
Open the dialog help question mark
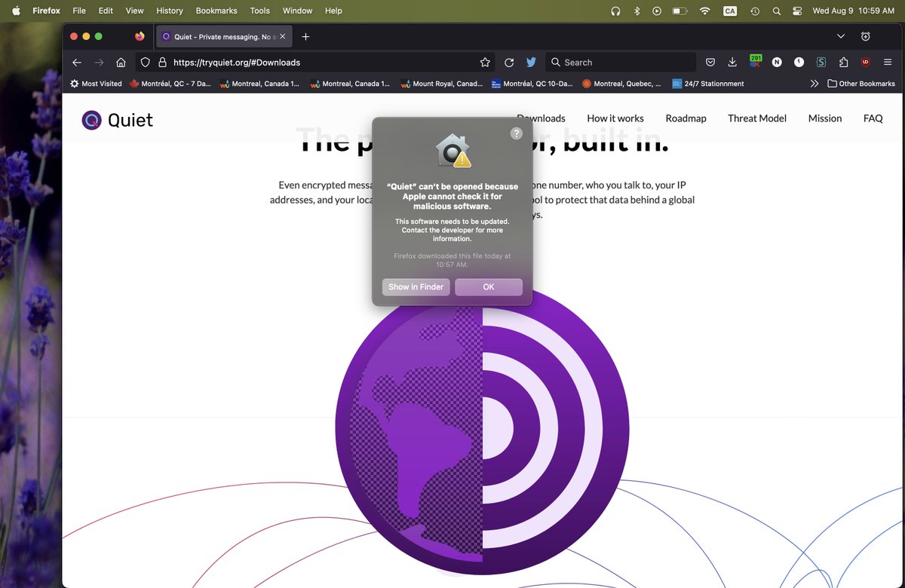coord(517,133)
